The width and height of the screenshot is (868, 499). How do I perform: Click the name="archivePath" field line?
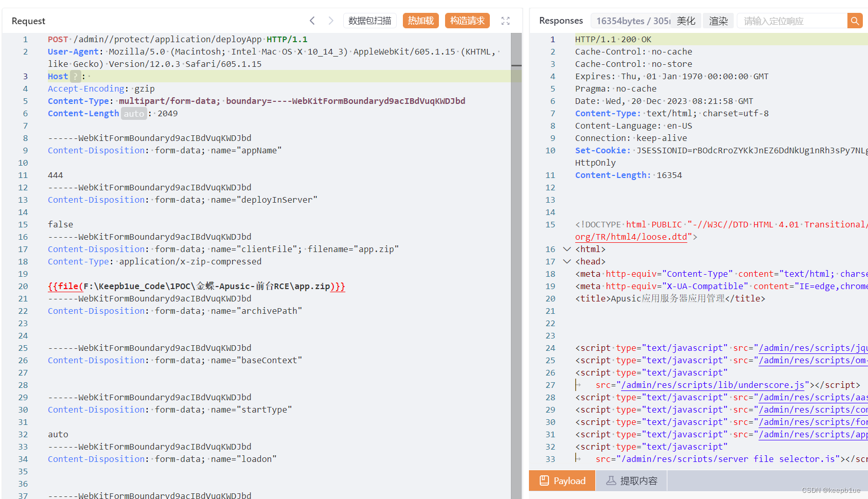(175, 311)
